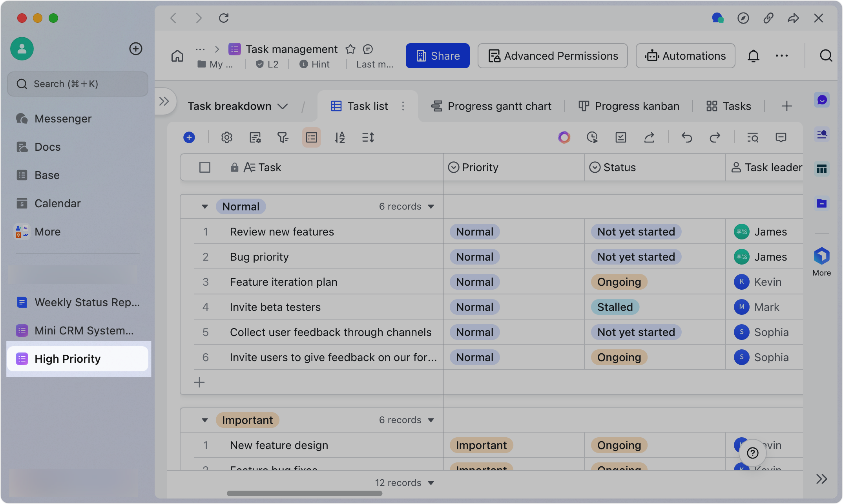This screenshot has height=504, width=843.
Task: Switch to Progress gantt chart tab
Action: click(491, 106)
